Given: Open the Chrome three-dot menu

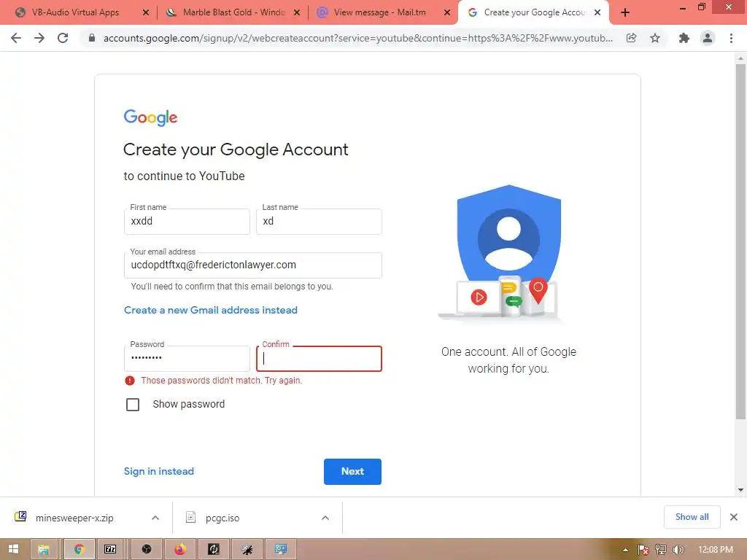Looking at the screenshot, I should pos(731,38).
